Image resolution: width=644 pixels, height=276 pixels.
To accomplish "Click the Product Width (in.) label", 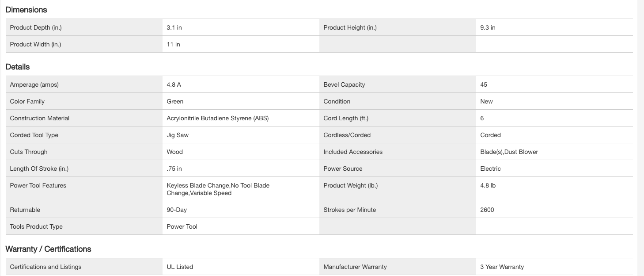I will click(x=35, y=44).
